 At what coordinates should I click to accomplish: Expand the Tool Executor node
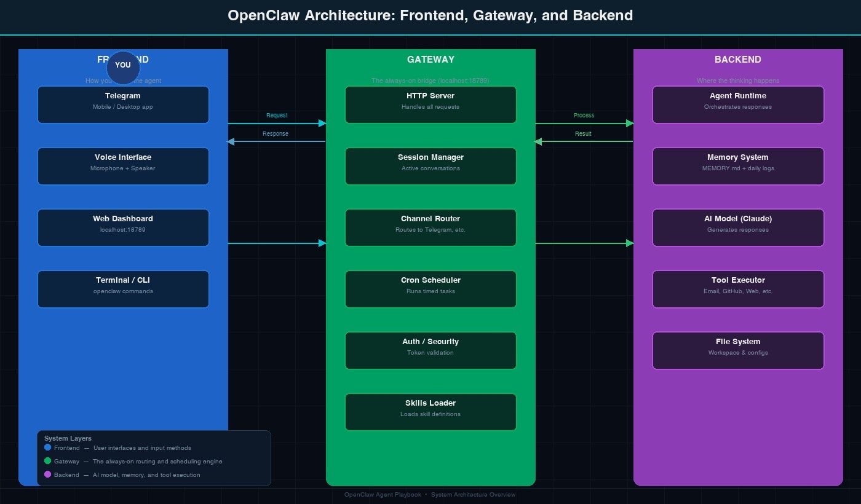[x=737, y=289]
